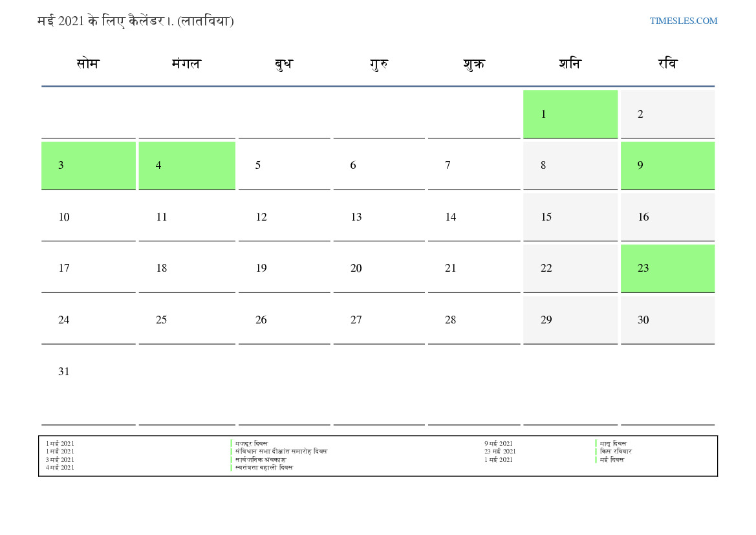This screenshot has height=535, width=756.
Task: Click the स्वतंत्रता बहाली दिवस legend entry
Action: (x=264, y=467)
